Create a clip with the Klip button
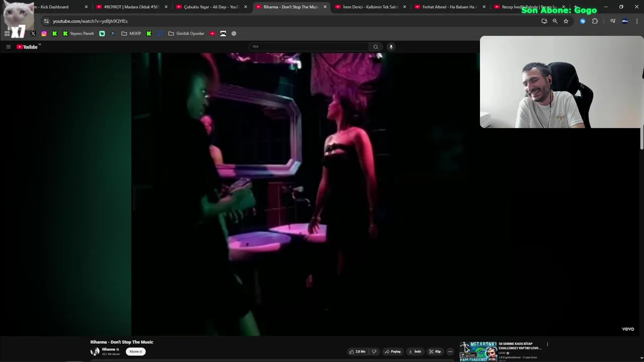 435,351
